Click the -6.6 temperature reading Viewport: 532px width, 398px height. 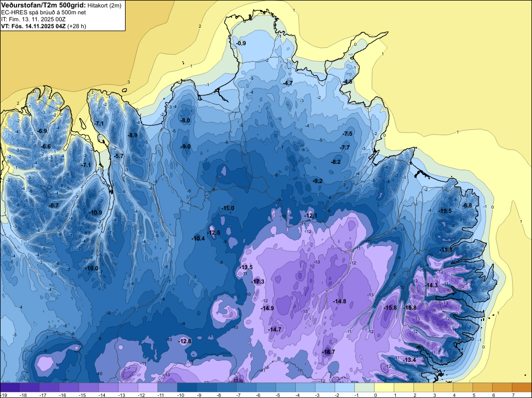point(46,146)
